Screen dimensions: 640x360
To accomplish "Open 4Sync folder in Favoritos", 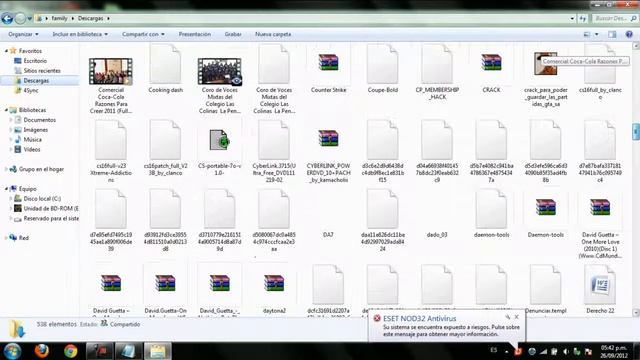I will point(31,90).
